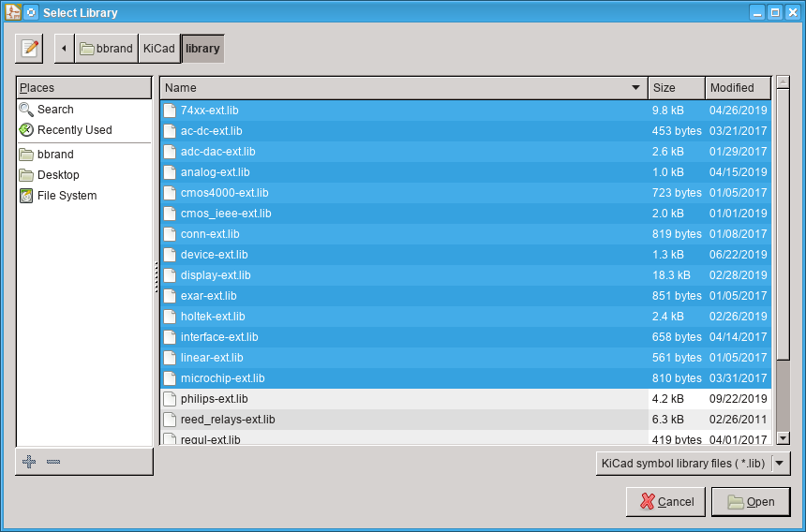The image size is (806, 532).
Task: Click the sticky pin icon in title bar
Action: [31, 12]
